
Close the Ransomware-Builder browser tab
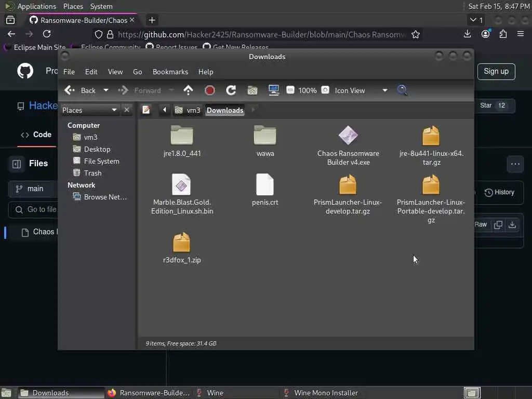click(132, 20)
